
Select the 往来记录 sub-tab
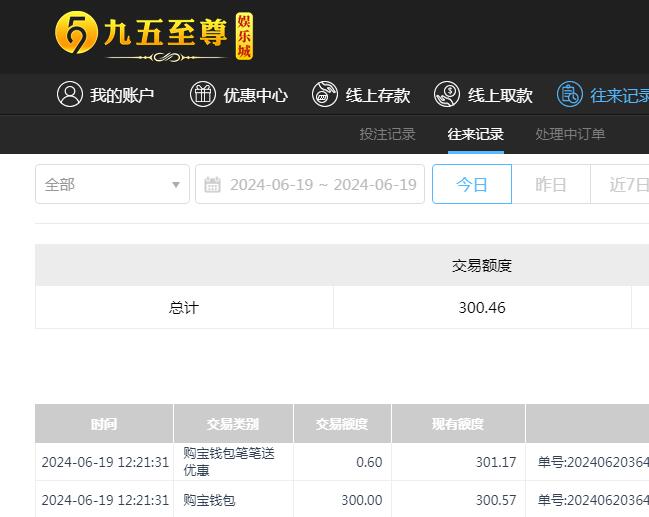click(x=476, y=134)
